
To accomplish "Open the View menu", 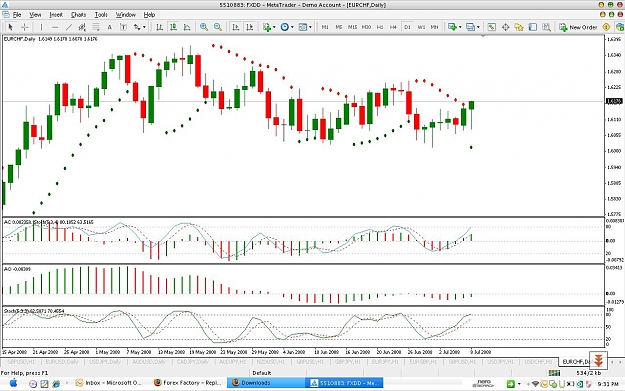I will click(35, 15).
